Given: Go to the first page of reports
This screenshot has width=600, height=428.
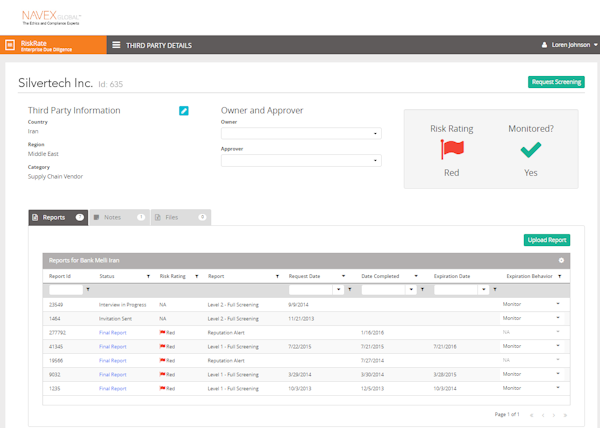Looking at the screenshot, I should point(532,415).
